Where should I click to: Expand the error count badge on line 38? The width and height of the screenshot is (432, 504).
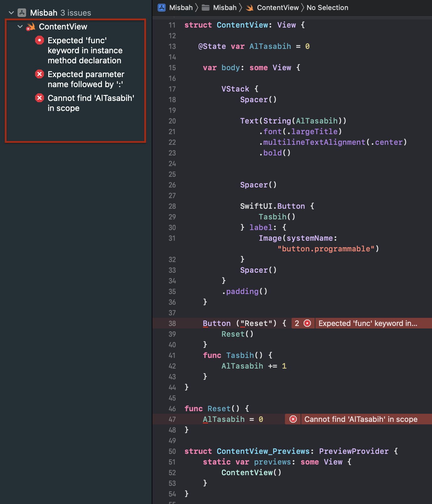click(x=297, y=323)
